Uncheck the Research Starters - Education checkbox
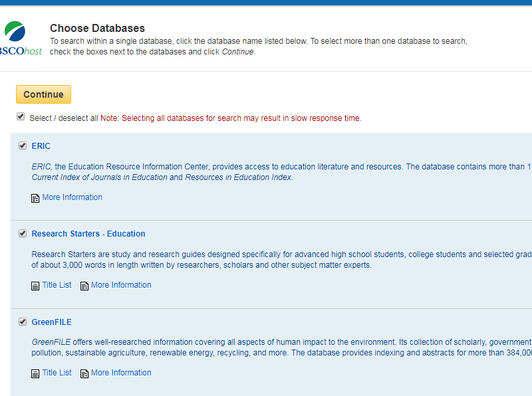This screenshot has width=532, height=396. 23,233
